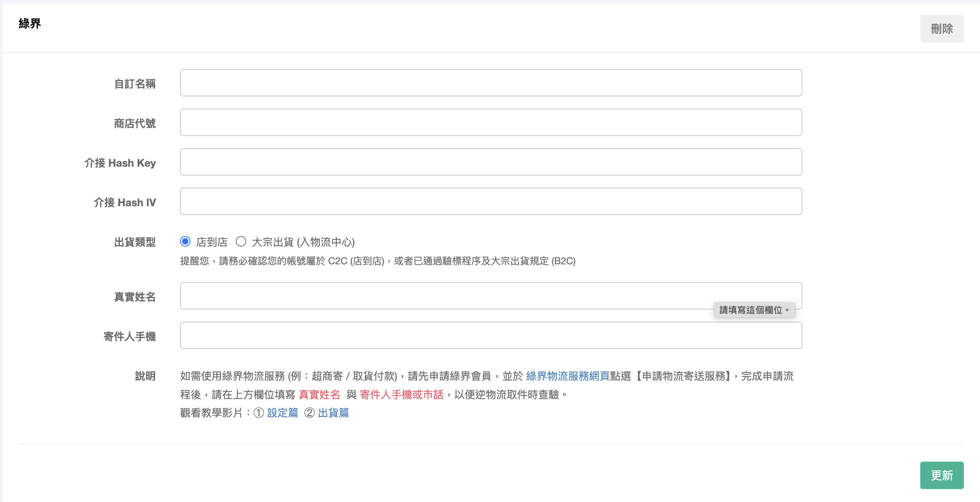Focus the 自訂名稱 input field
Image resolution: width=980 pixels, height=502 pixels.
[490, 83]
